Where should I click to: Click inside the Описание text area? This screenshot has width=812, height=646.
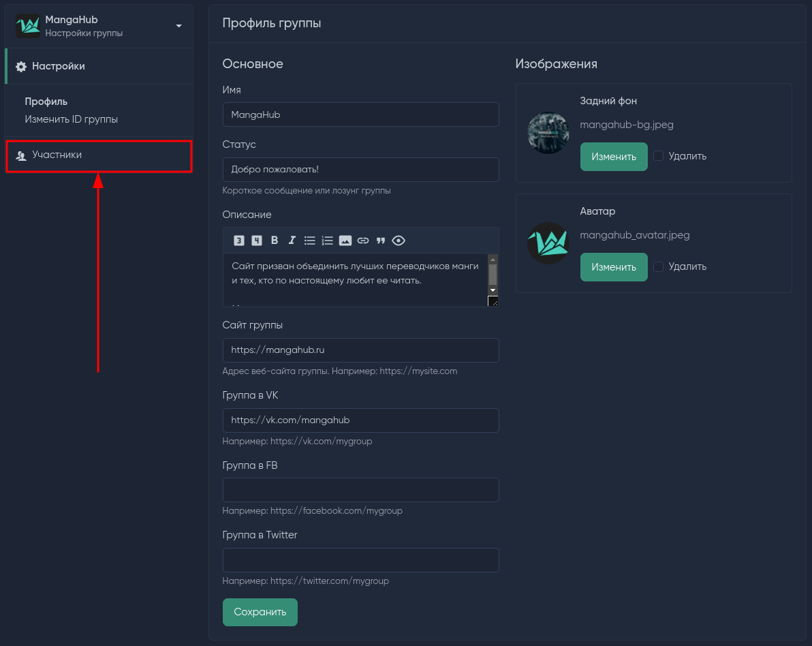coord(356,280)
